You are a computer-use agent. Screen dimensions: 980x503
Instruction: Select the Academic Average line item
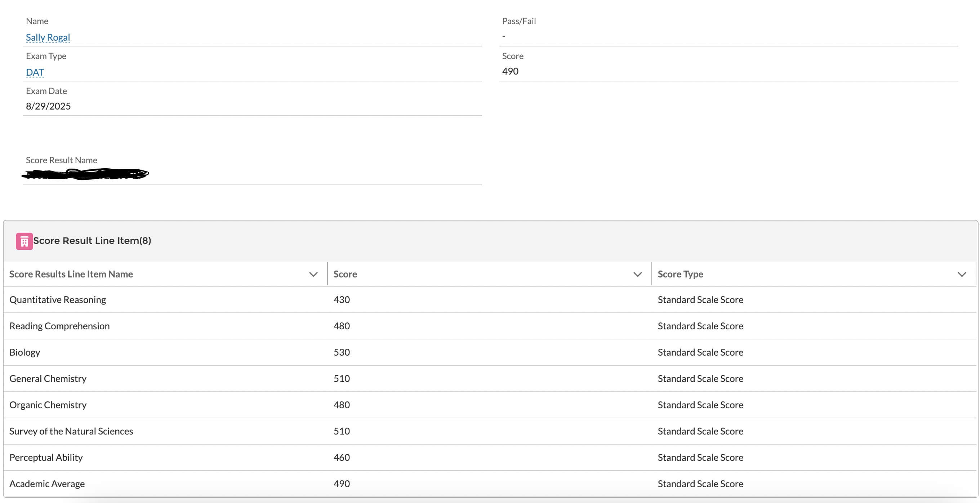[47, 484]
